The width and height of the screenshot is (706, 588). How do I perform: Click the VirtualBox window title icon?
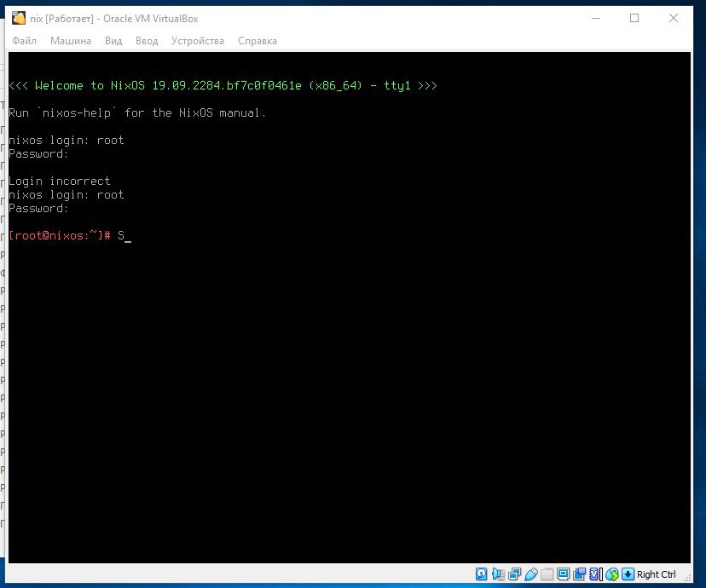[19, 19]
